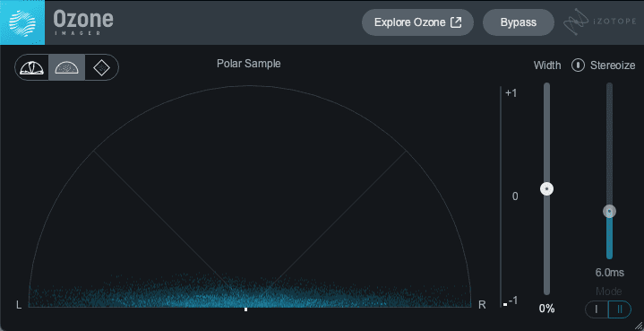644x331 pixels.
Task: Select the Polar Level vectorscope view
Action: click(x=32, y=67)
